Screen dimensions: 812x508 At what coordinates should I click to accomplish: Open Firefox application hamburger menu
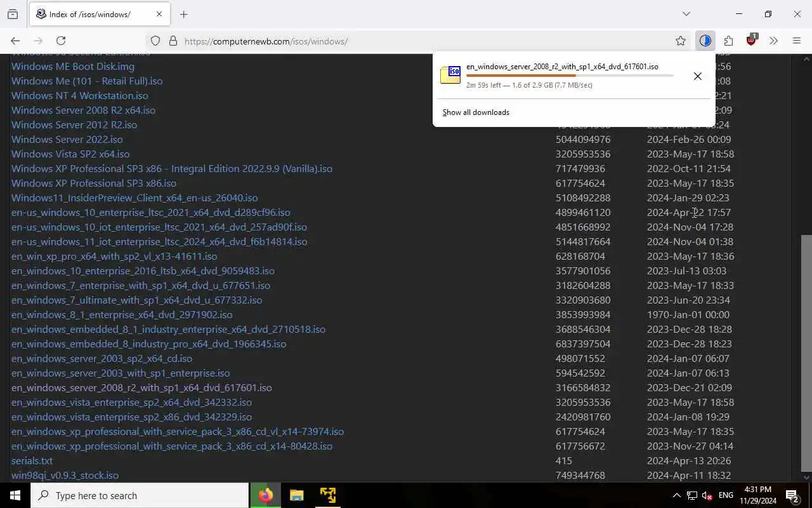coord(797,41)
